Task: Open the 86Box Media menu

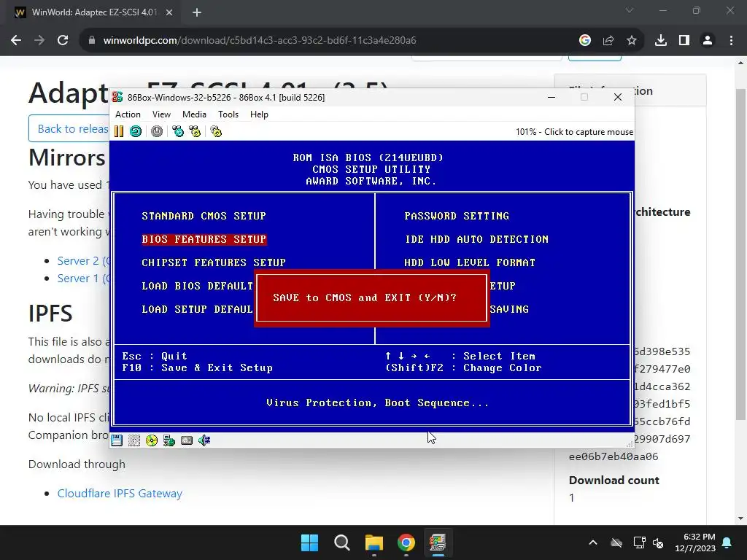Action: [x=194, y=114]
